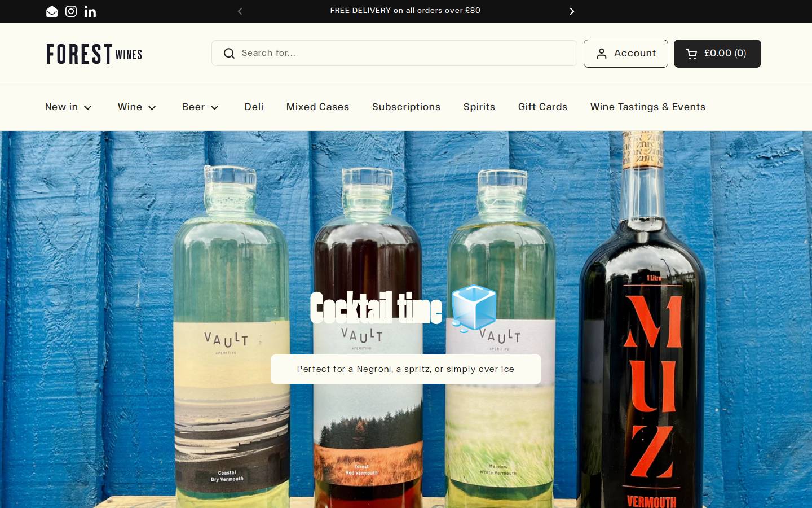Viewport: 812px width, 508px height.
Task: Open Gift Cards page
Action: pyautogui.click(x=542, y=107)
